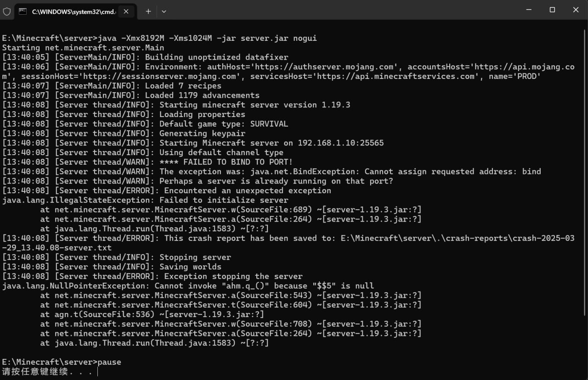588x380 pixels.
Task: Maximize the terminal window
Action: [x=552, y=10]
